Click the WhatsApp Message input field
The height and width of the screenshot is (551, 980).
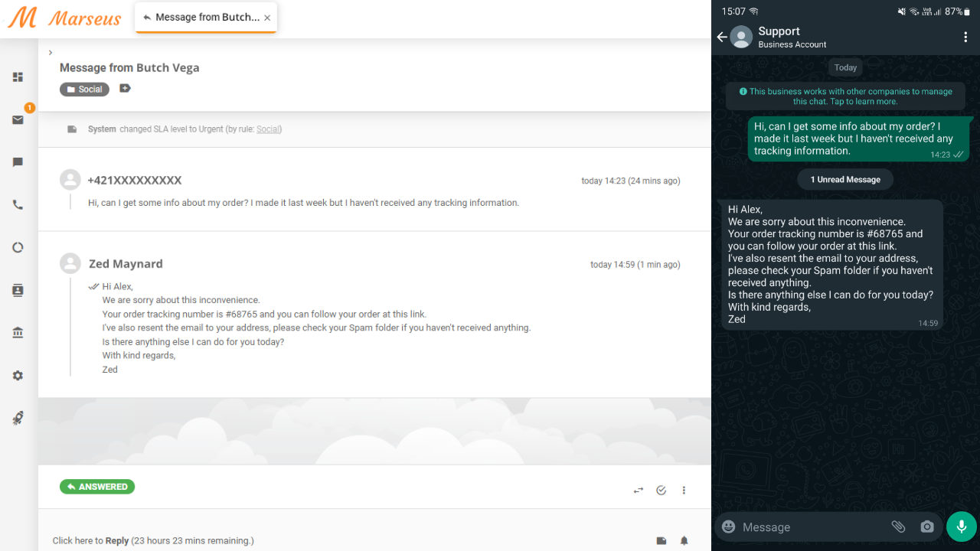tap(812, 527)
